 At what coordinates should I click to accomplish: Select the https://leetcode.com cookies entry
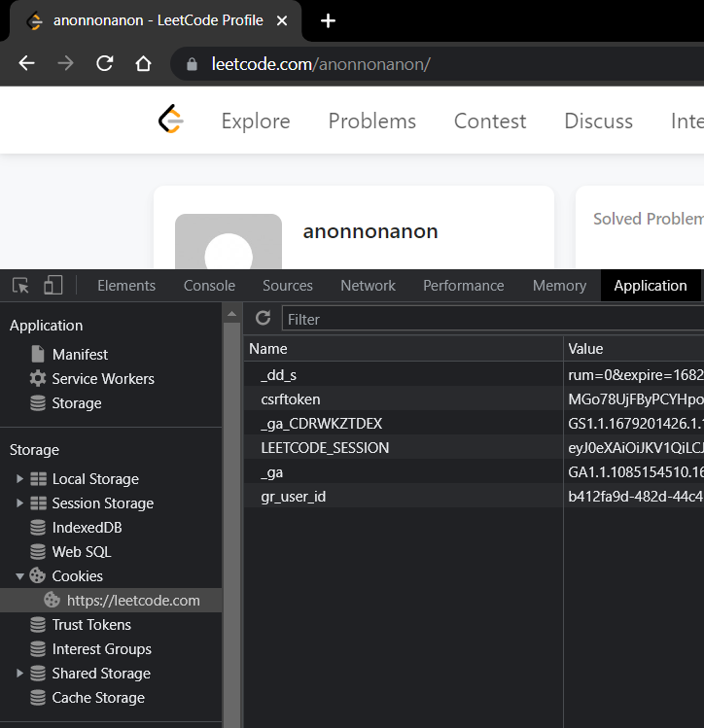click(x=111, y=601)
